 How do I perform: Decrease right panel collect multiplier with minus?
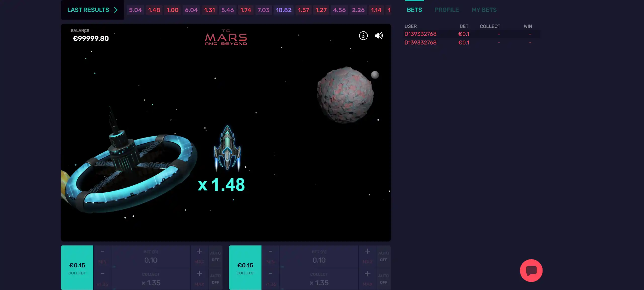270,273
